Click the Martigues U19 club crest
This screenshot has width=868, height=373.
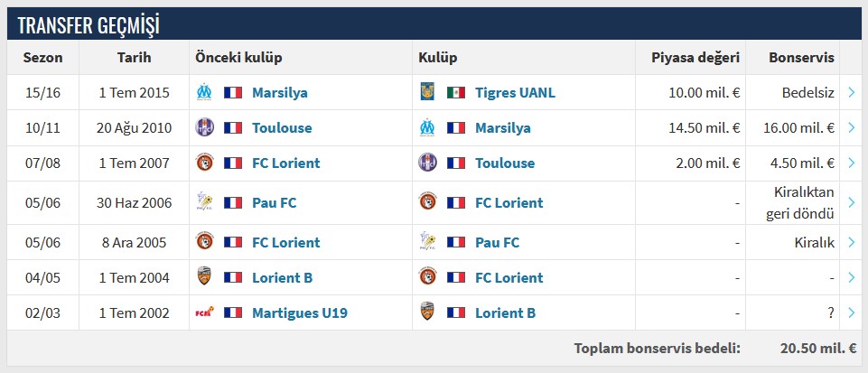[x=204, y=313]
